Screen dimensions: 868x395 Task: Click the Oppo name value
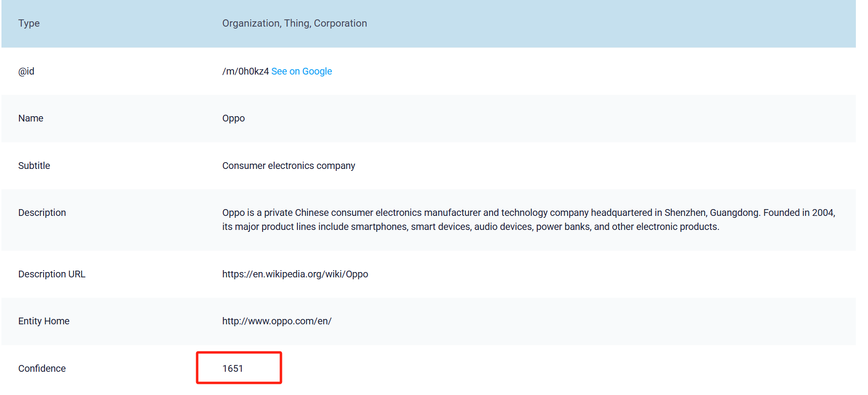[233, 118]
